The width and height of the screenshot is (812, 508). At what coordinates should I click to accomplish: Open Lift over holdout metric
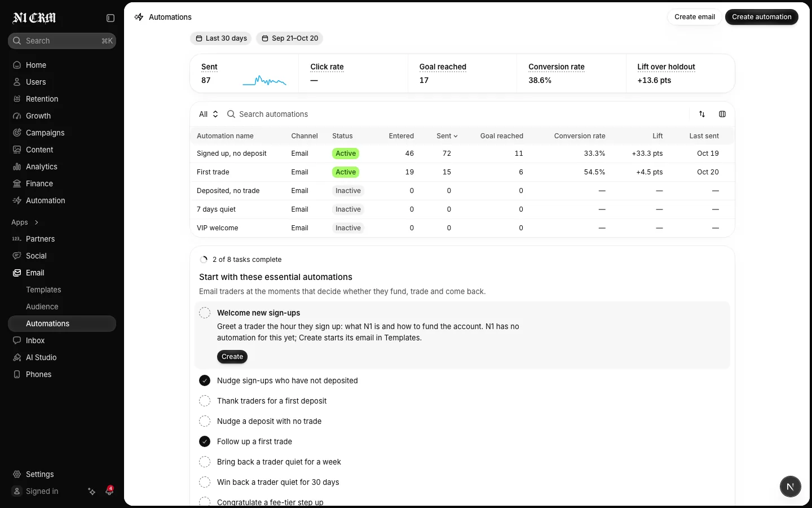681,73
